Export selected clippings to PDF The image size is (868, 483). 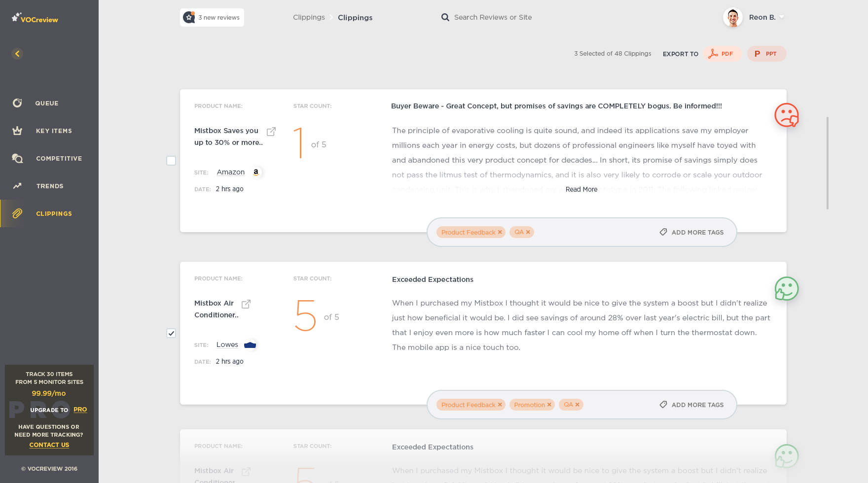[722, 54]
